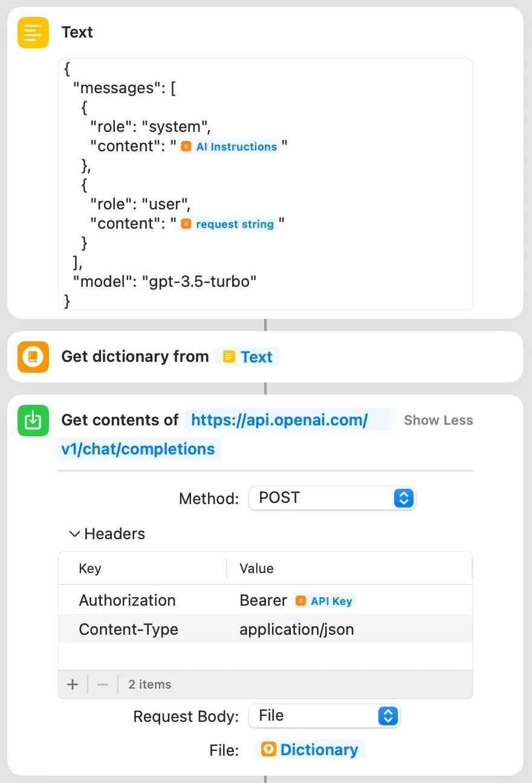
Task: Select the Authorization header row
Action: pos(127,600)
